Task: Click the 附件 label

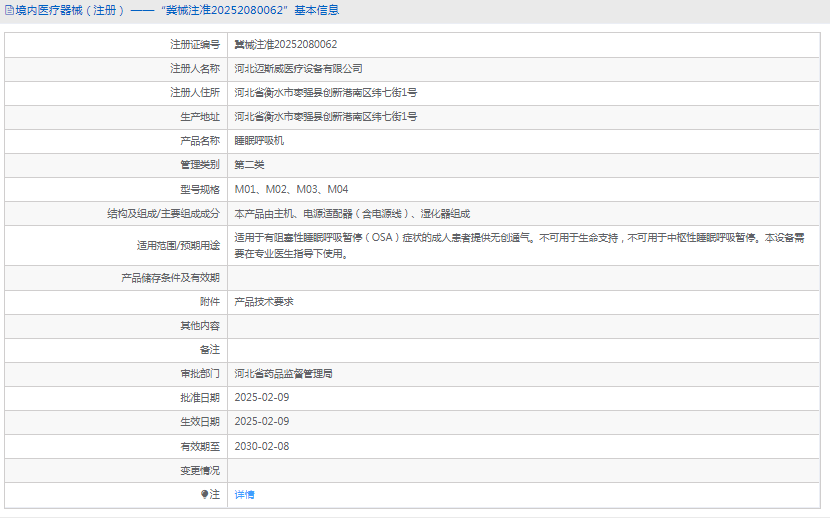Action: pyautogui.click(x=210, y=302)
